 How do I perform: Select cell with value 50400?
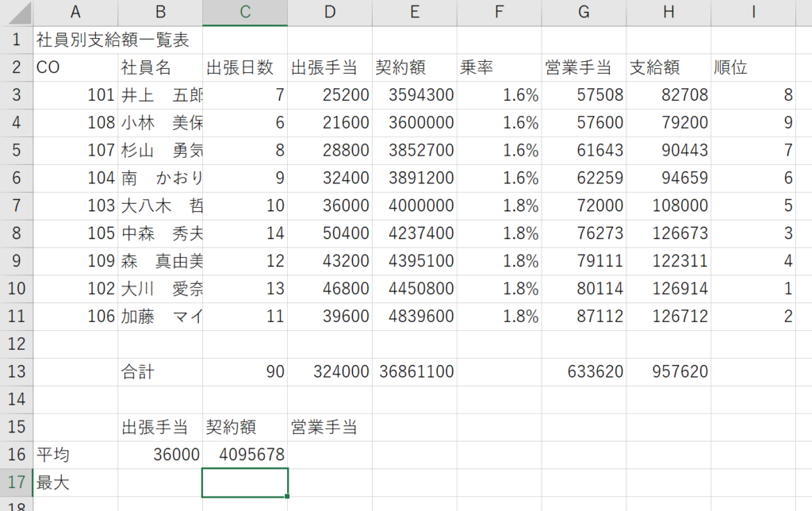click(330, 233)
